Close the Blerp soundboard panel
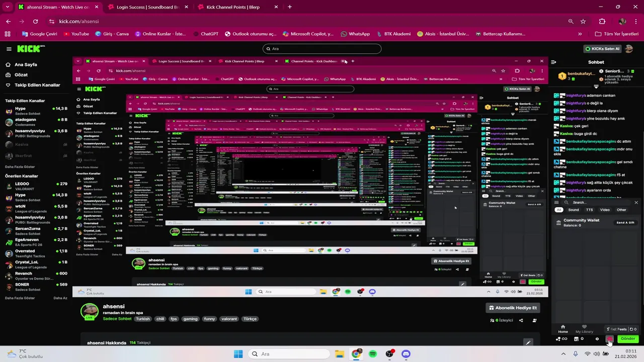Screen dimensions: 644x362 [636, 203]
